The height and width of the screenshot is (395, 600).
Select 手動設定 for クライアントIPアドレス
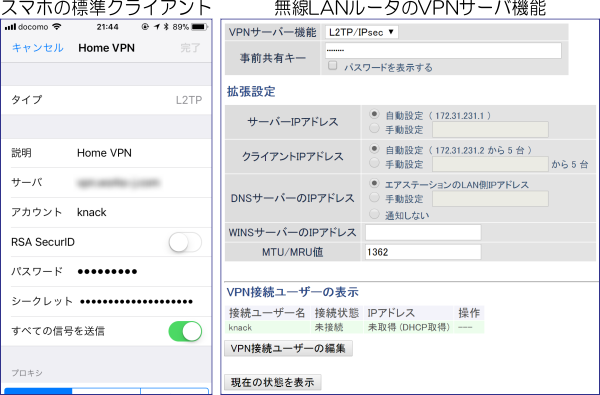374,163
